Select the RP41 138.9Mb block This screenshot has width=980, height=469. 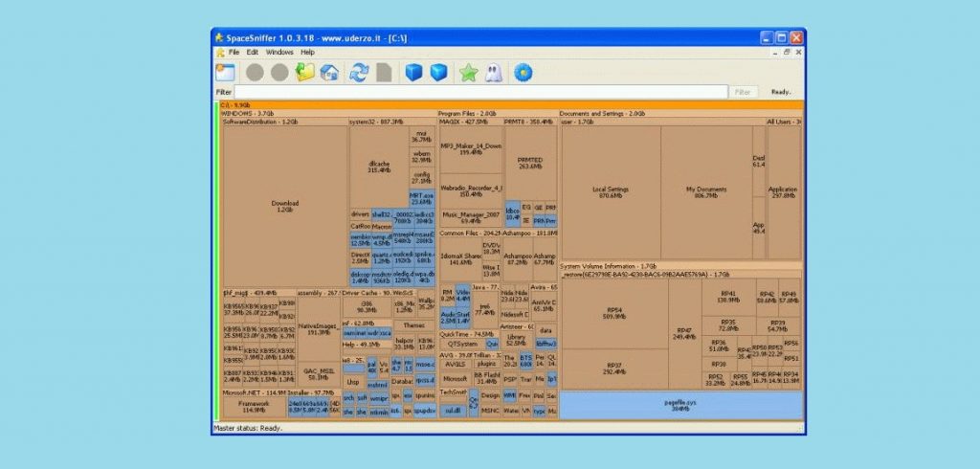pyautogui.click(x=728, y=297)
